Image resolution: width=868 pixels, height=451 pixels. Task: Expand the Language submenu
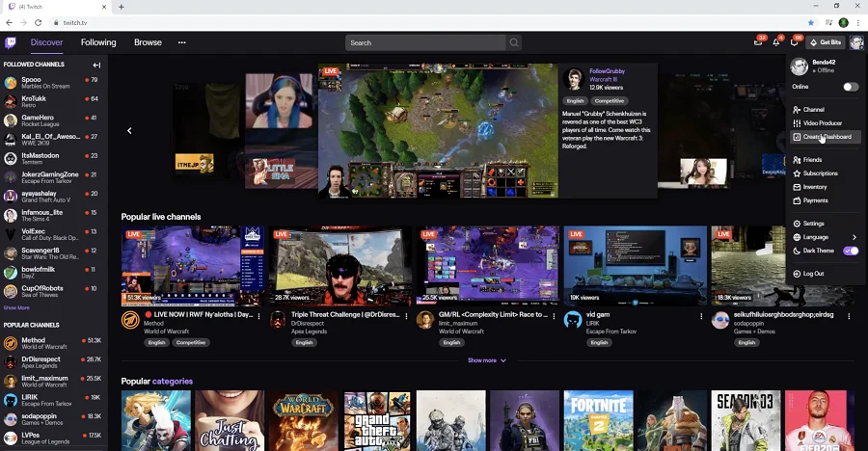click(x=854, y=237)
